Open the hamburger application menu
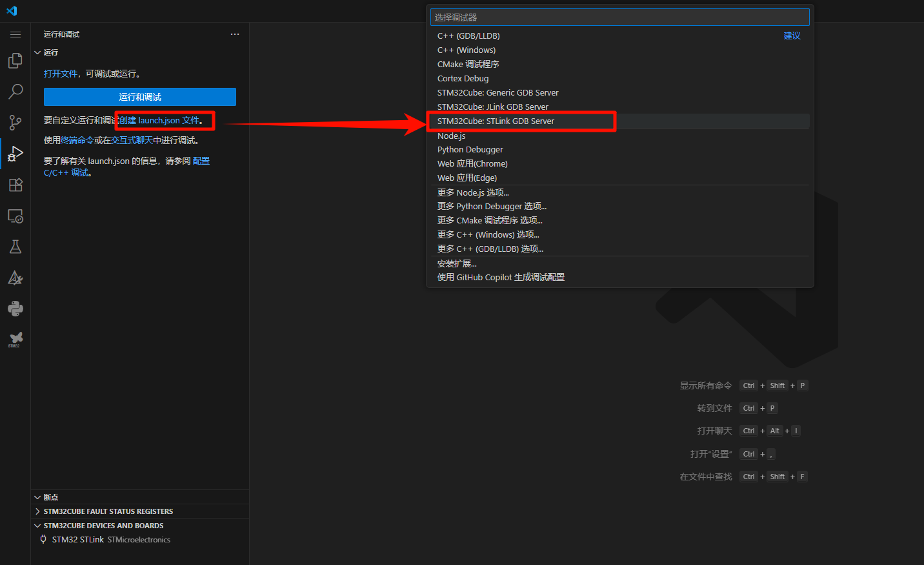 point(15,34)
